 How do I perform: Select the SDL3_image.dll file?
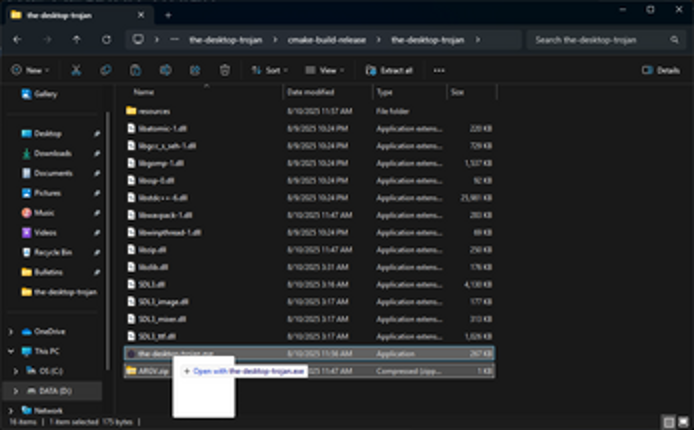[x=309, y=302]
